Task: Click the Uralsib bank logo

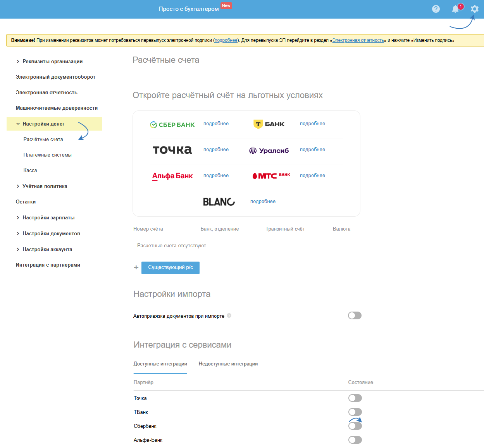Action: 269,150
